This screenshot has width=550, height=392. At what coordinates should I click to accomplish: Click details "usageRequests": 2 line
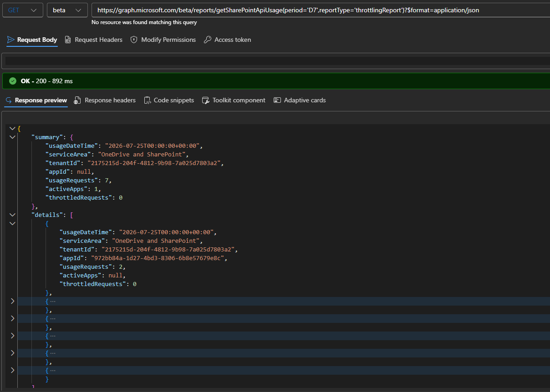tap(92, 266)
